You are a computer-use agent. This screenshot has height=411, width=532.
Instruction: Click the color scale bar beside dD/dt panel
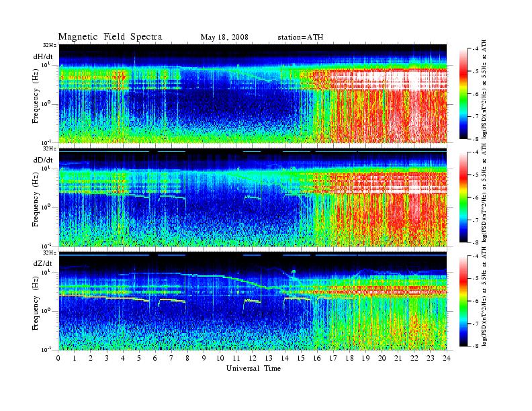pyautogui.click(x=463, y=197)
